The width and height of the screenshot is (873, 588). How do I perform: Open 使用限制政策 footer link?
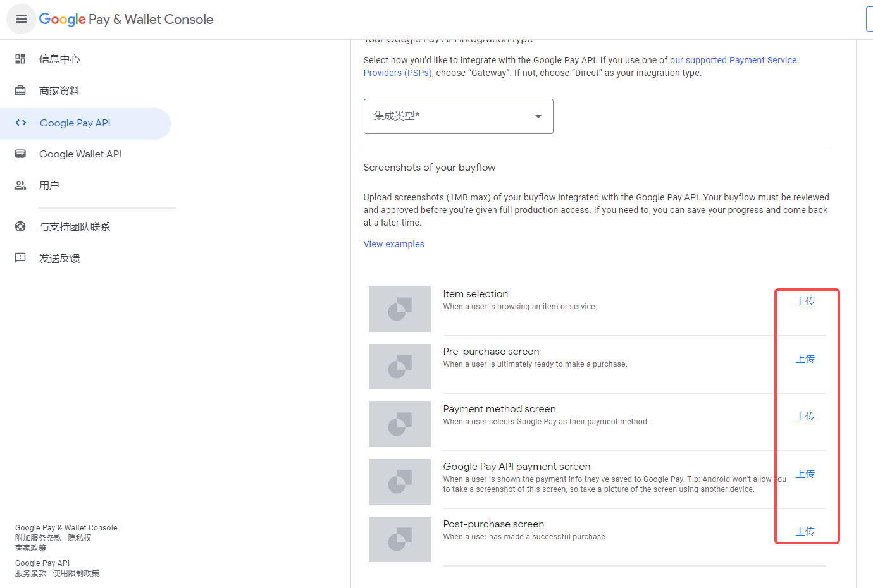76,573
